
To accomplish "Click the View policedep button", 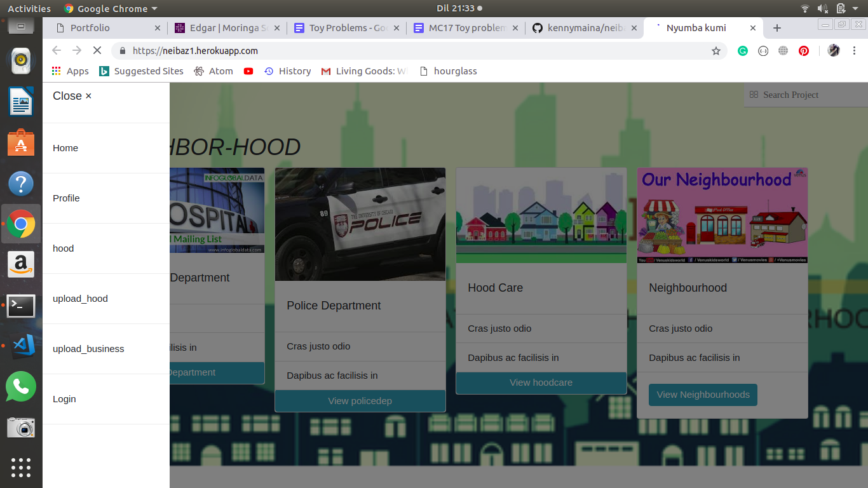I will (360, 401).
